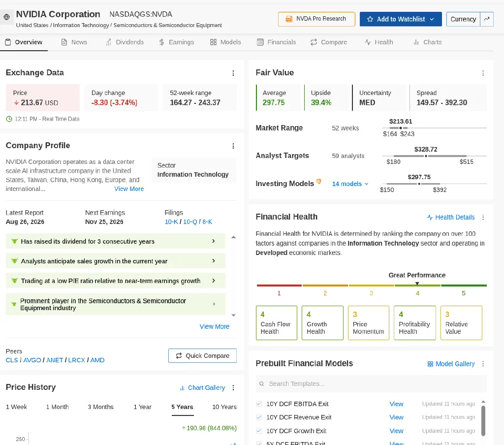
Task: Open Model Gallery link
Action: click(451, 364)
